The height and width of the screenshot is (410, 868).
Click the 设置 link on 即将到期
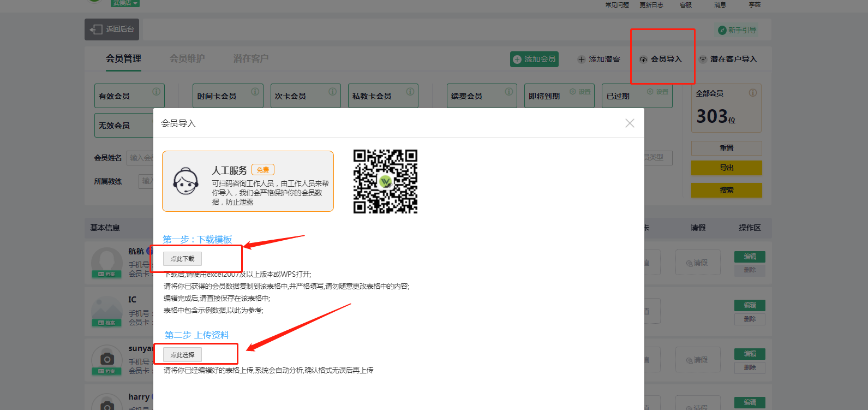pyautogui.click(x=580, y=92)
